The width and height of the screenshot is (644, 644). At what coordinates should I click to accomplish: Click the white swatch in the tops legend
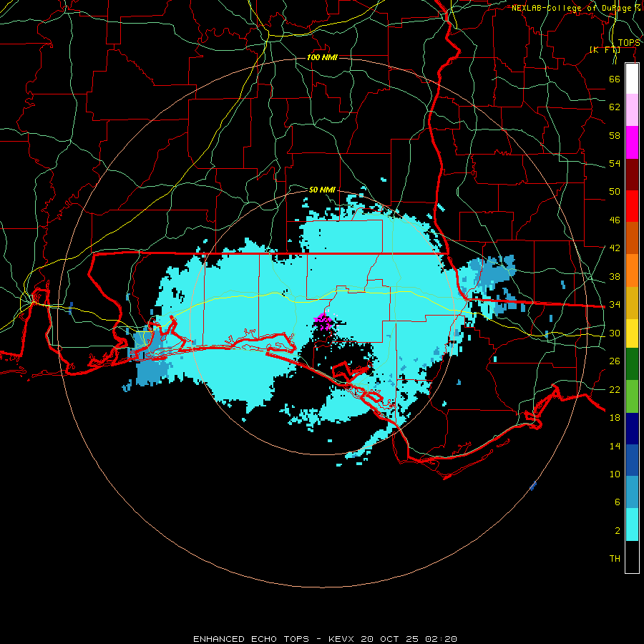point(632,79)
